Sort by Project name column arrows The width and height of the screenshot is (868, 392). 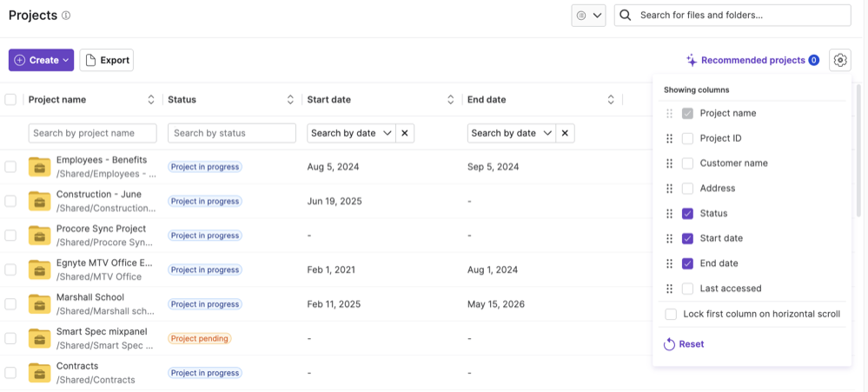tap(151, 100)
